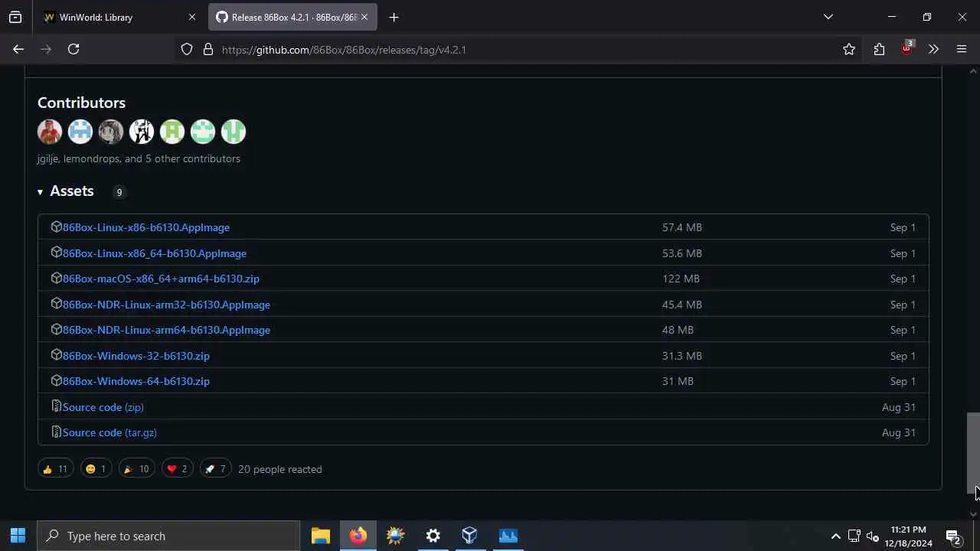This screenshot has height=551, width=980.
Task: Click archive icon beside Source code (tar.gz)
Action: 56,432
